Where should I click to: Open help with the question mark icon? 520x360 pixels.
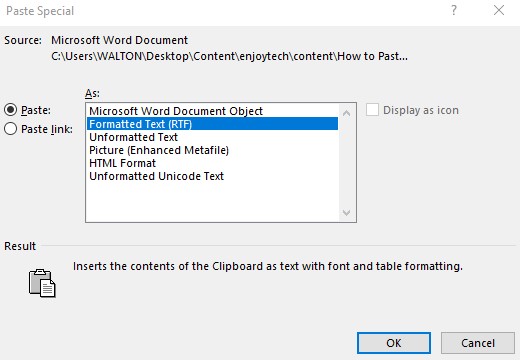[454, 10]
